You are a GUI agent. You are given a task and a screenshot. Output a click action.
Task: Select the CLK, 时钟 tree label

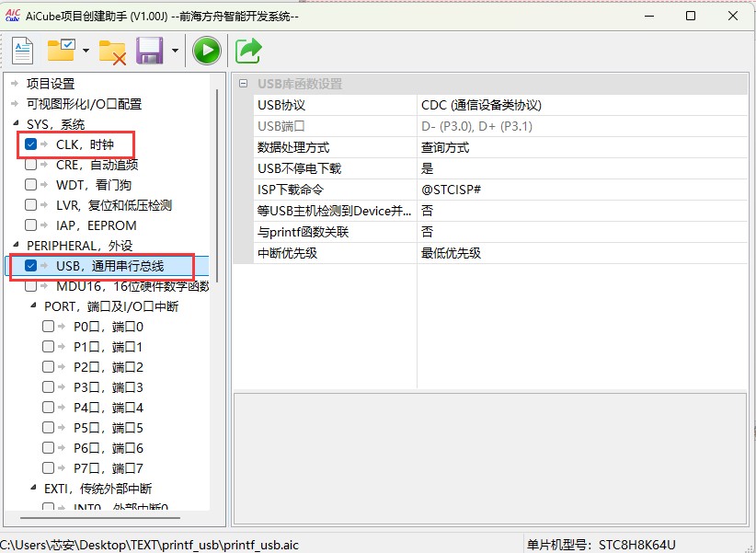85,144
